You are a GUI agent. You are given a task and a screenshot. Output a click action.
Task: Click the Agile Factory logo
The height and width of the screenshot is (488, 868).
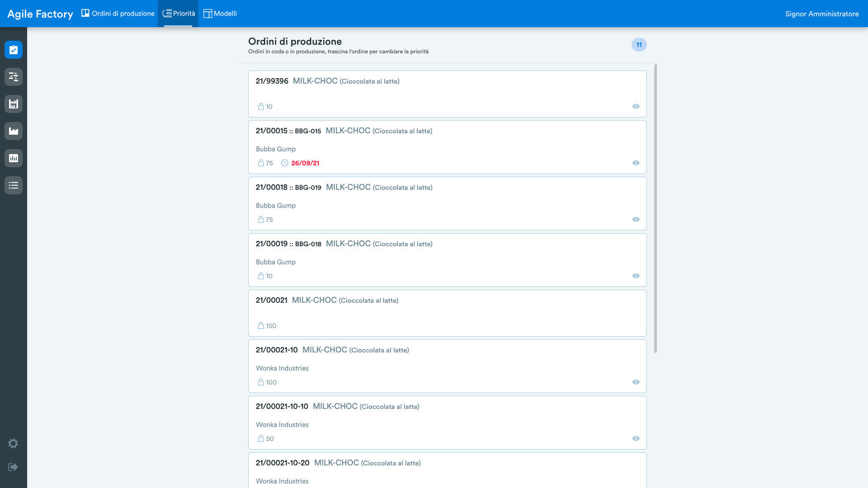pyautogui.click(x=40, y=14)
